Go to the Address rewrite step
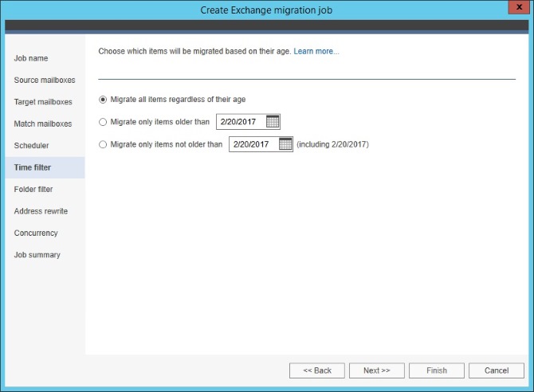The height and width of the screenshot is (392, 534). pos(41,211)
